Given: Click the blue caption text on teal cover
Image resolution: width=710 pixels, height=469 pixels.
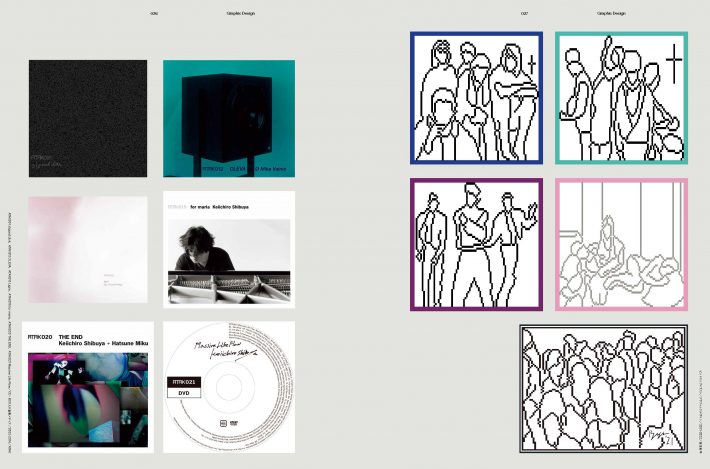Looking at the screenshot, I should (x=244, y=169).
